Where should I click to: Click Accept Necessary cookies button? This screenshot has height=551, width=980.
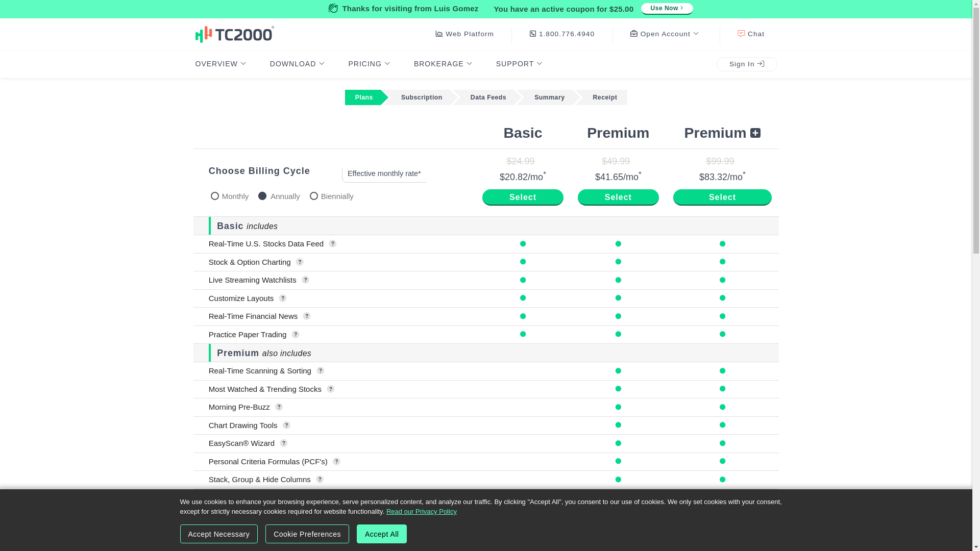point(218,534)
